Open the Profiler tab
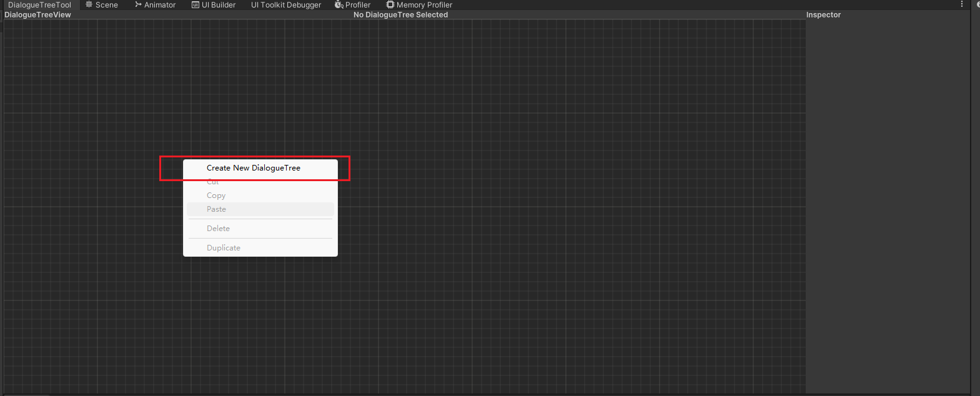Viewport: 980px width, 396px height. (x=353, y=5)
